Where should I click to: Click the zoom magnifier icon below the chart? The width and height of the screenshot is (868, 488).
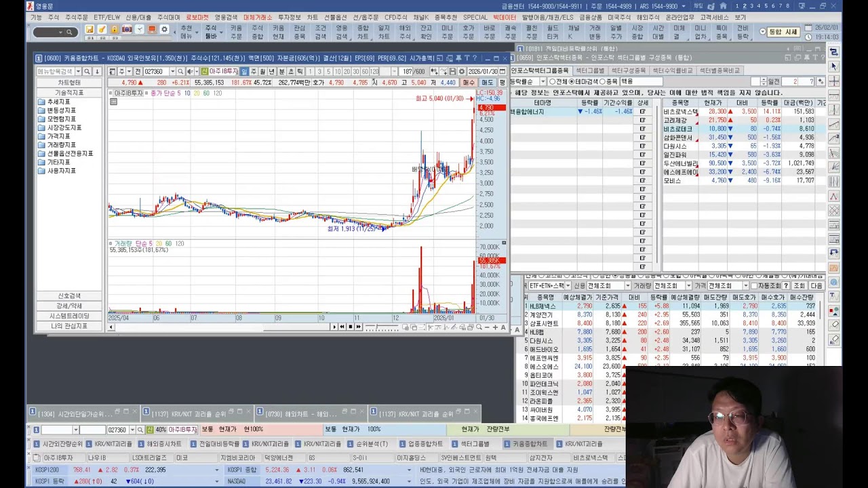[x=479, y=327]
